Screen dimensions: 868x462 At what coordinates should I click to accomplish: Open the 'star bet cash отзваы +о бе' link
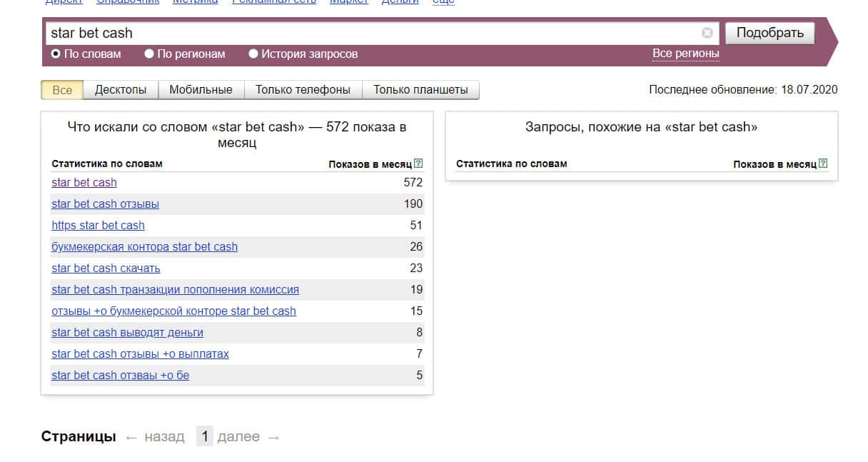pos(120,375)
